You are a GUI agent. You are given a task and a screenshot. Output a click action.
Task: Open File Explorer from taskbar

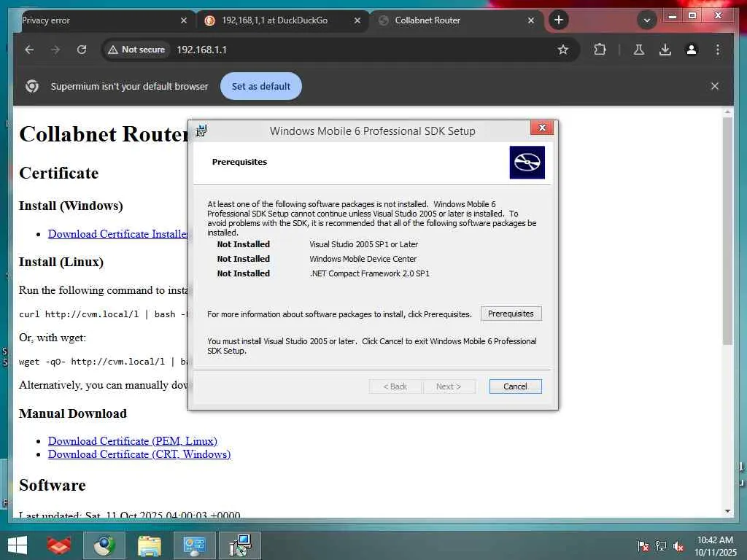[149, 545]
